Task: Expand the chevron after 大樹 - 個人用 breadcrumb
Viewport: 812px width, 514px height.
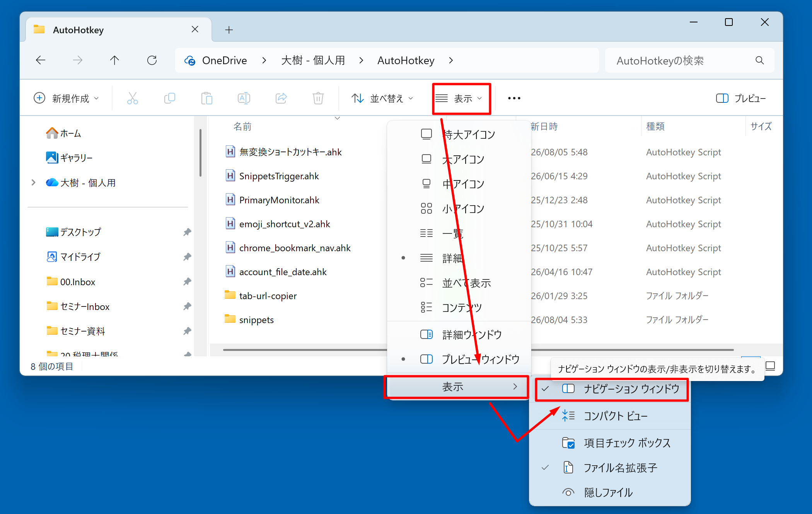Action: pyautogui.click(x=361, y=60)
